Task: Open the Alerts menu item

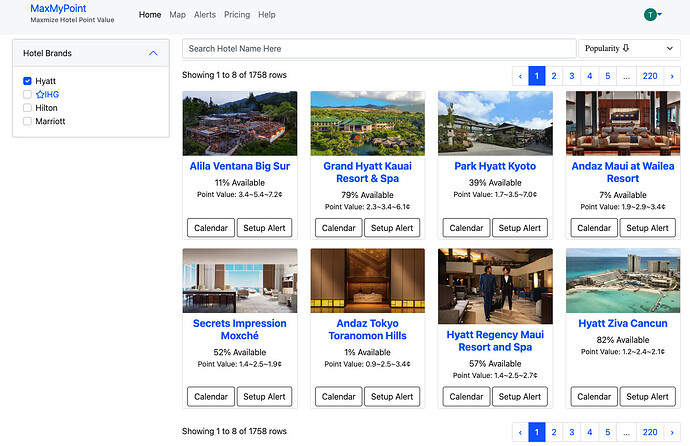Action: click(x=205, y=15)
